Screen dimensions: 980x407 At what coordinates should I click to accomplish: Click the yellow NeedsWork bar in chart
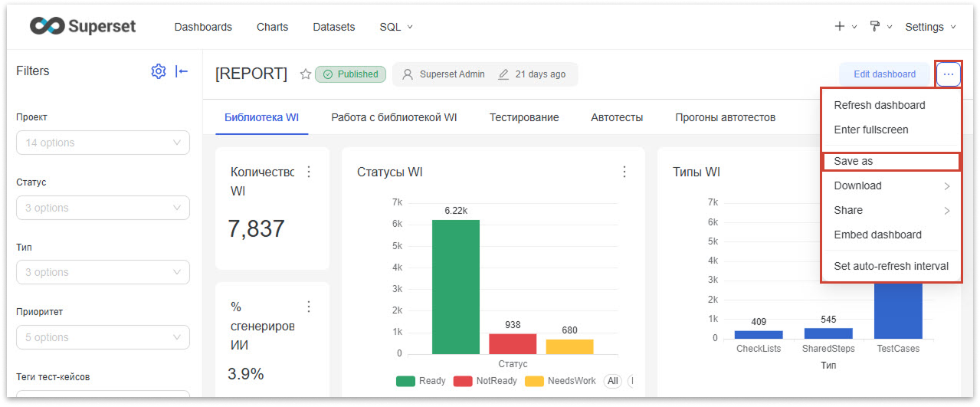[x=569, y=346]
